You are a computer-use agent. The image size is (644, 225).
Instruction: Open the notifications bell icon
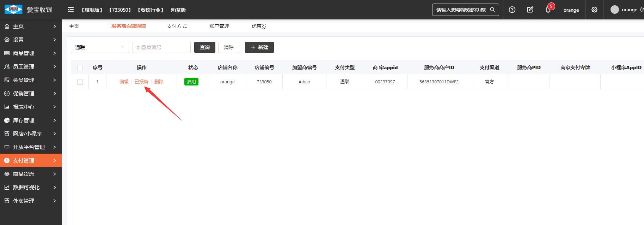coord(548,10)
